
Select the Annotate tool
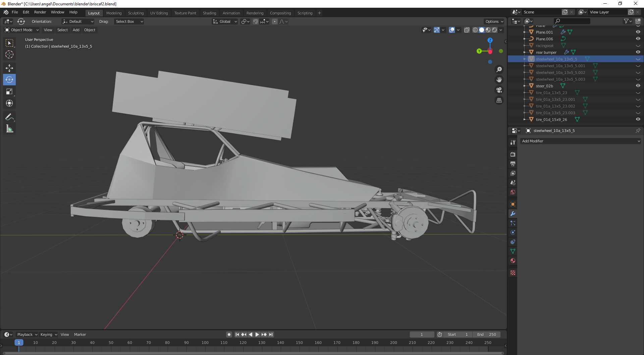point(9,117)
